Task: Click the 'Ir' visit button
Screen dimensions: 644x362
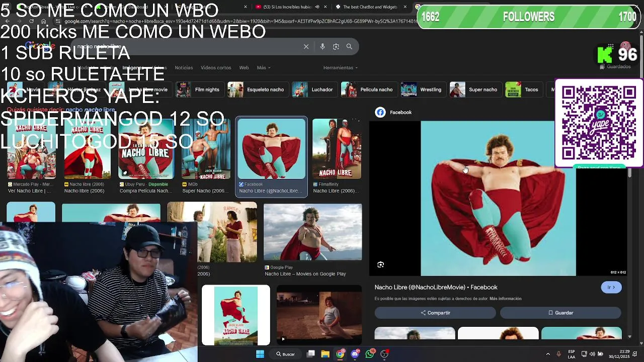Action: (x=611, y=287)
